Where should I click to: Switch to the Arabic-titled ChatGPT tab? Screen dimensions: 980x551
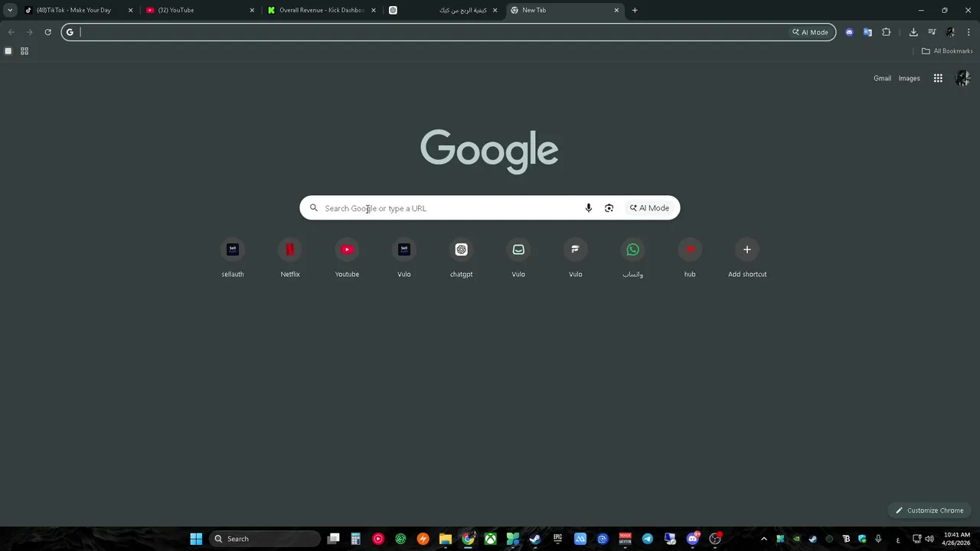pyautogui.click(x=444, y=10)
